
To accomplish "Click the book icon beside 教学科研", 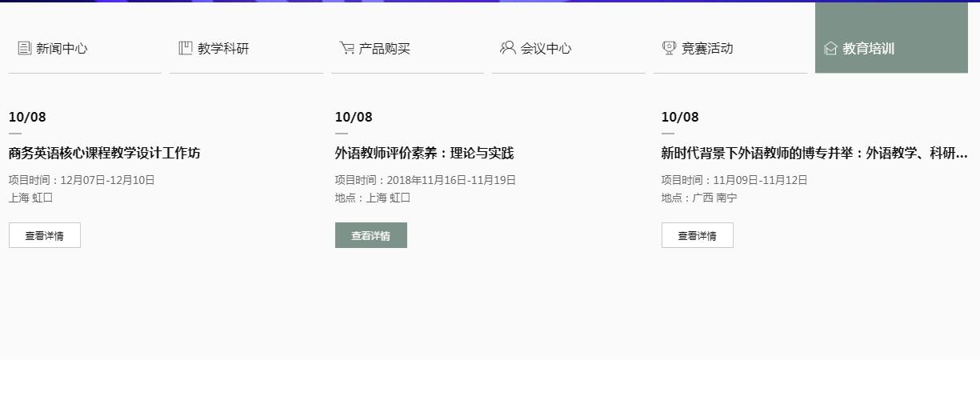I will [x=186, y=48].
